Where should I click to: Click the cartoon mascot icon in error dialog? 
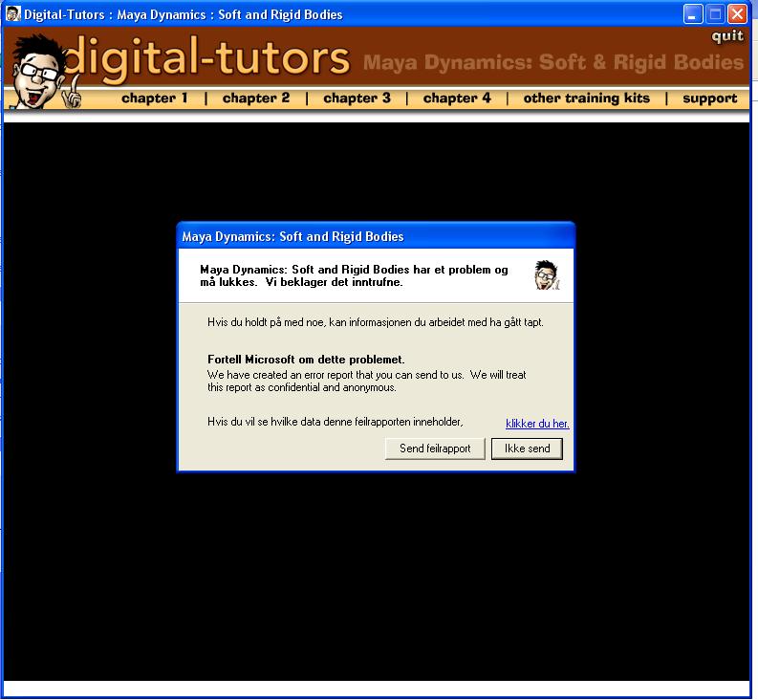546,275
